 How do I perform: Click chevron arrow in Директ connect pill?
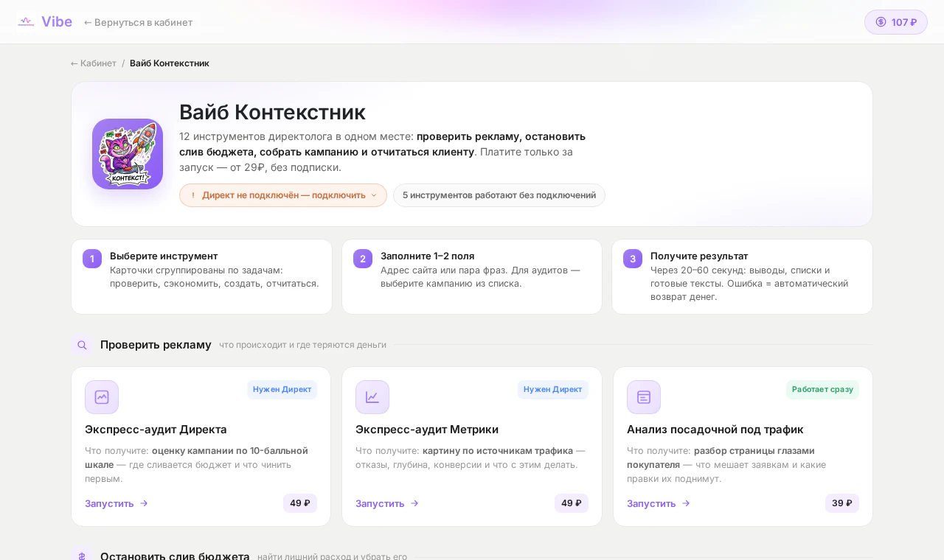point(374,195)
